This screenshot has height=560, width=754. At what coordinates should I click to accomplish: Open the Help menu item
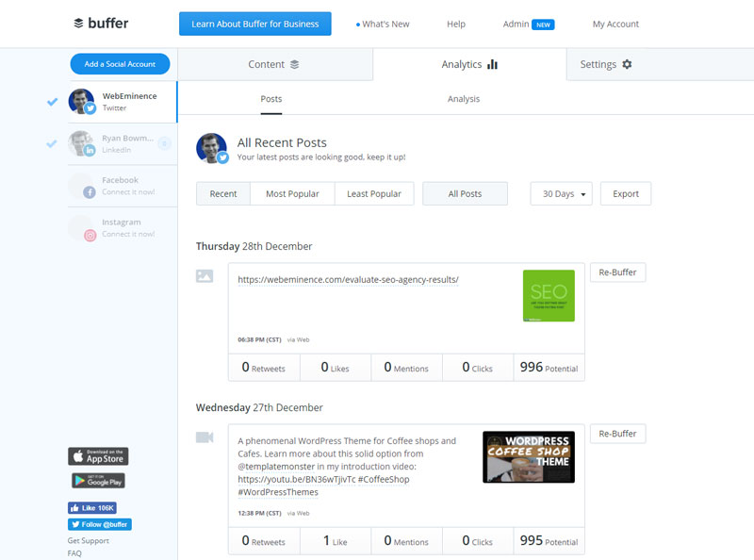(456, 25)
